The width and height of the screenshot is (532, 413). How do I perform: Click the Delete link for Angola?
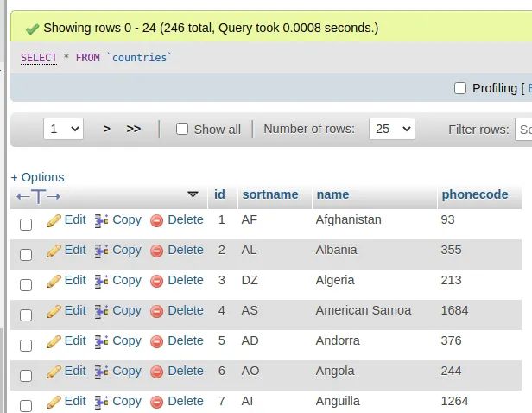point(186,371)
